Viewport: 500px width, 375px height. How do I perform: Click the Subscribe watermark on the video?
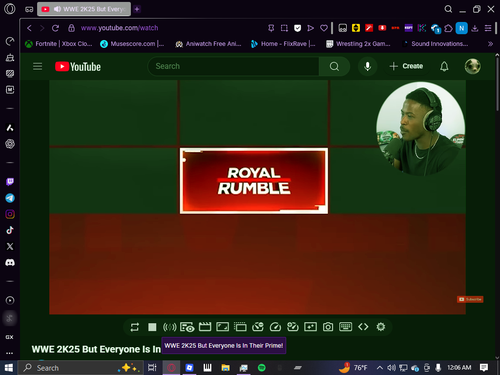470,299
